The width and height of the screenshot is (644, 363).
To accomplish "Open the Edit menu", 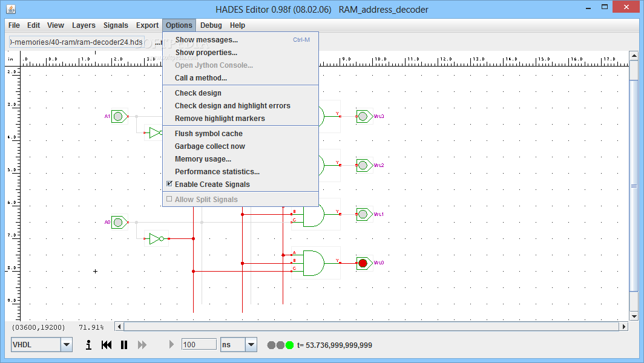I will [34, 25].
